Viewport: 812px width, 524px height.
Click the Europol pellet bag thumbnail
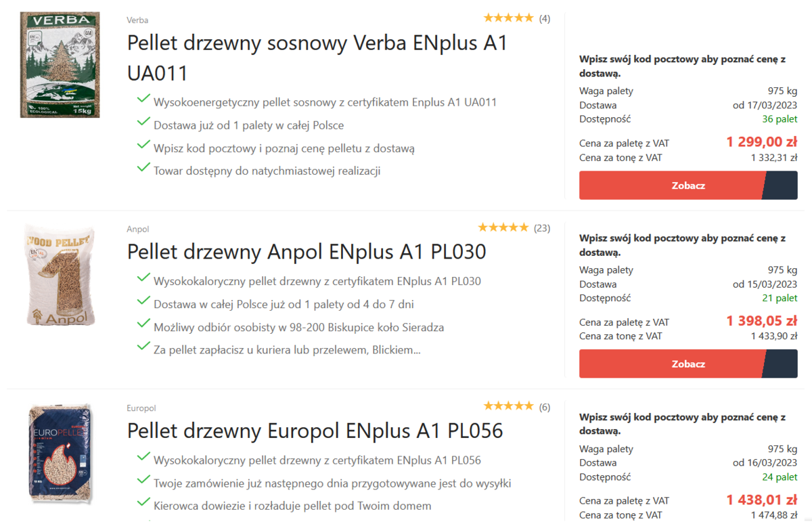[60, 454]
